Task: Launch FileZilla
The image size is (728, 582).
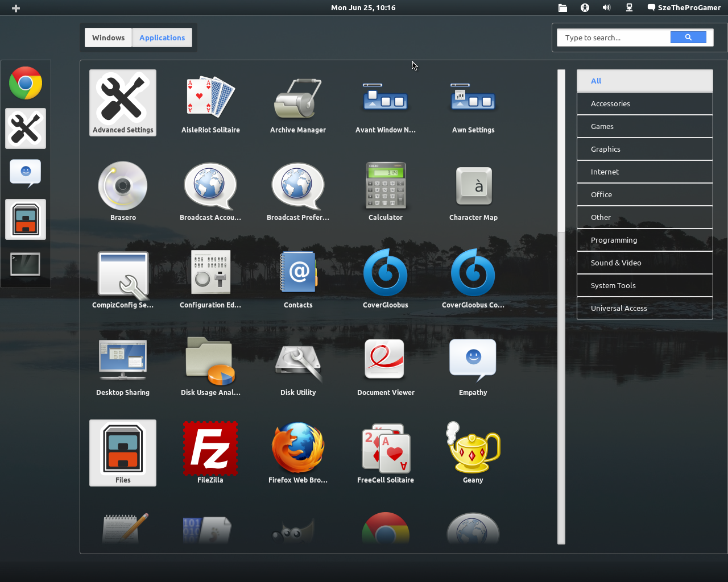Action: tap(210, 453)
